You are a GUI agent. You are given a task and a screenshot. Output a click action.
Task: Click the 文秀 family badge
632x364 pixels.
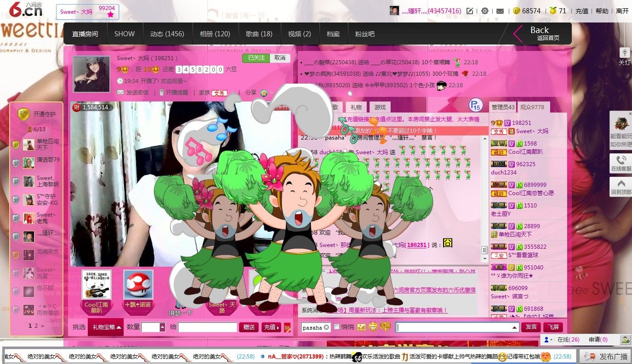(x=219, y=93)
